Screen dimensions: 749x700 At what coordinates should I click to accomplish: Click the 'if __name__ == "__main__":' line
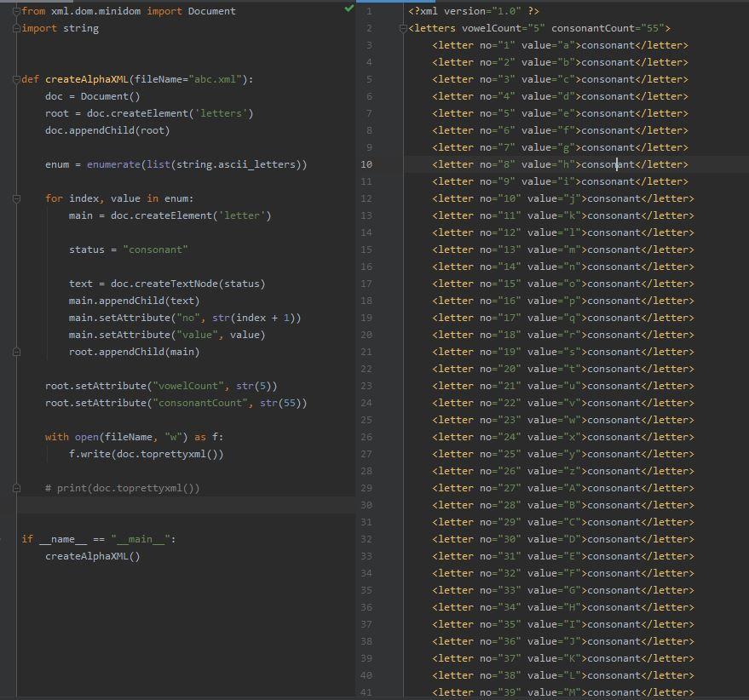(x=99, y=539)
